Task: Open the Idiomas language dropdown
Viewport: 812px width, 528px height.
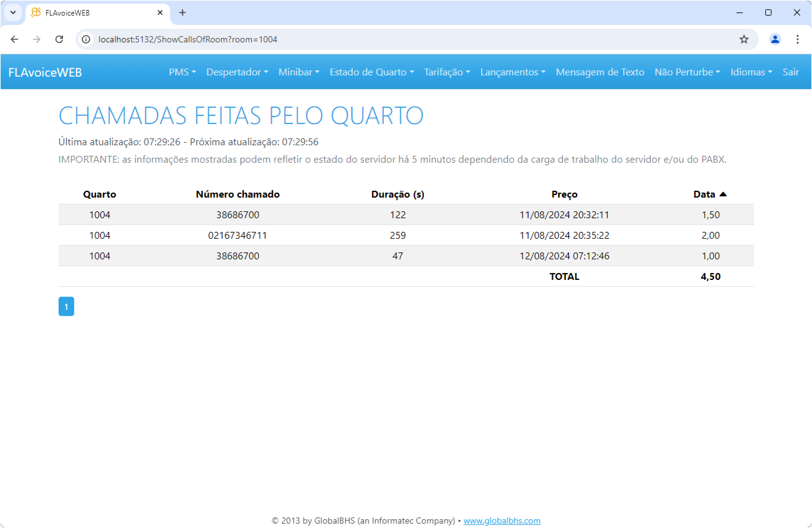Action: [x=751, y=72]
